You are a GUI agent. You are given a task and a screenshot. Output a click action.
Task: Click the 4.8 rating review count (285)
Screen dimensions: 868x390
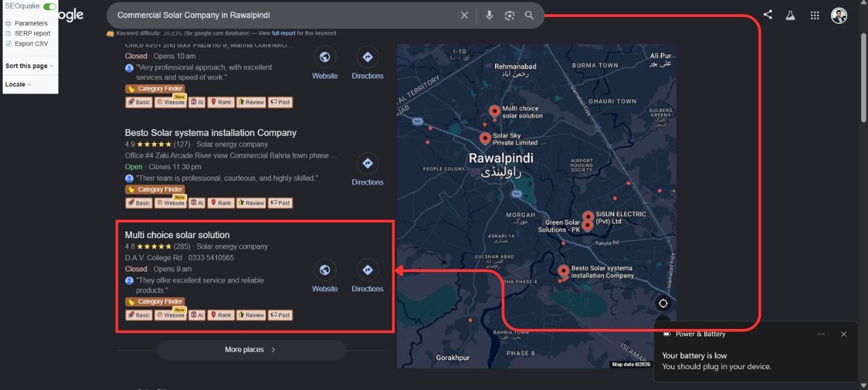pos(182,247)
